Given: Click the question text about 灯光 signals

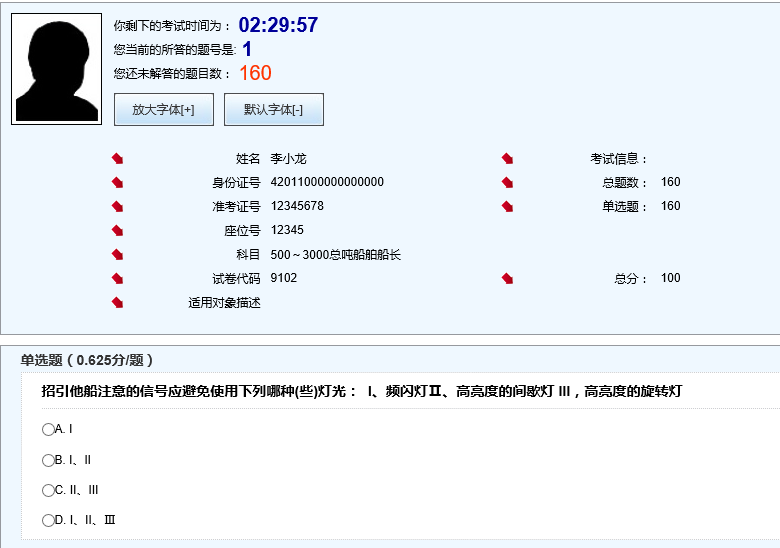Looking at the screenshot, I should pos(361,392).
